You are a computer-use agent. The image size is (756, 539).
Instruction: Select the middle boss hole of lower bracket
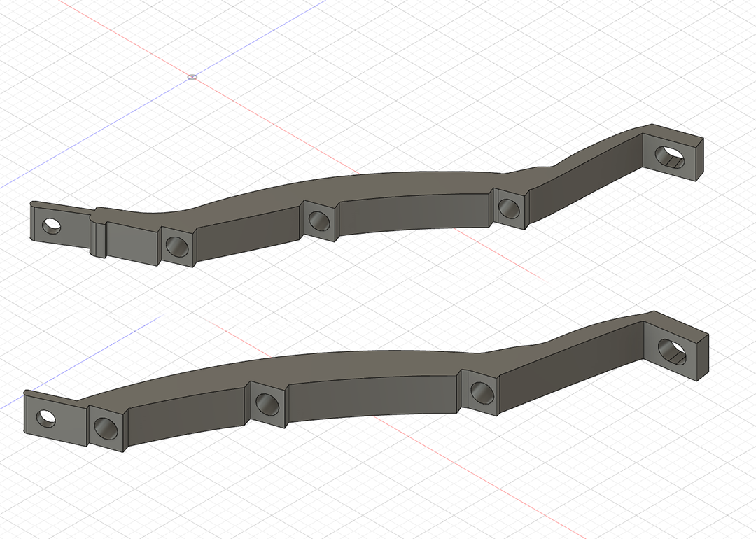pos(267,404)
